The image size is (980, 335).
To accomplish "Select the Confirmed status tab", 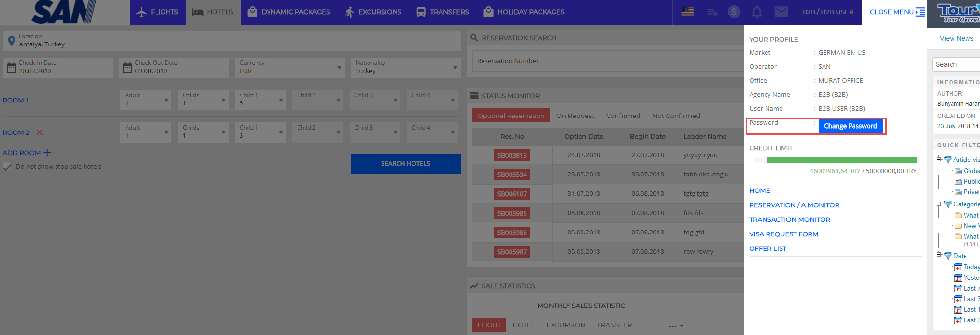I will 623,116.
